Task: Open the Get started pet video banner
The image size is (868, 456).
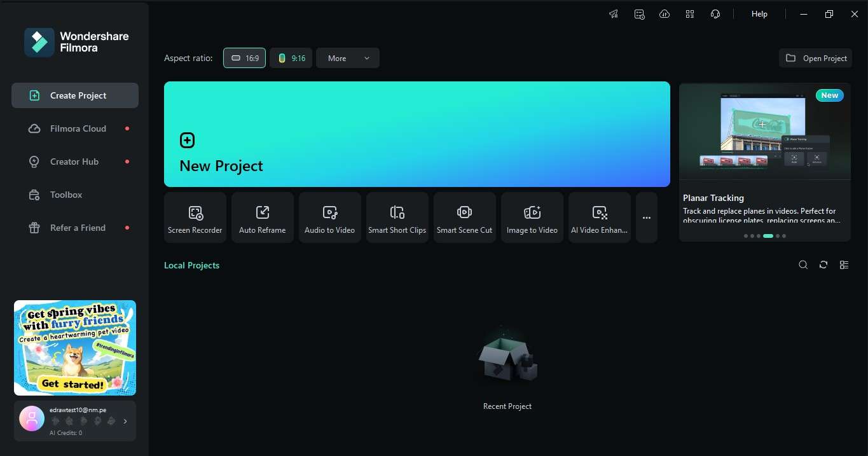Action: [75, 348]
